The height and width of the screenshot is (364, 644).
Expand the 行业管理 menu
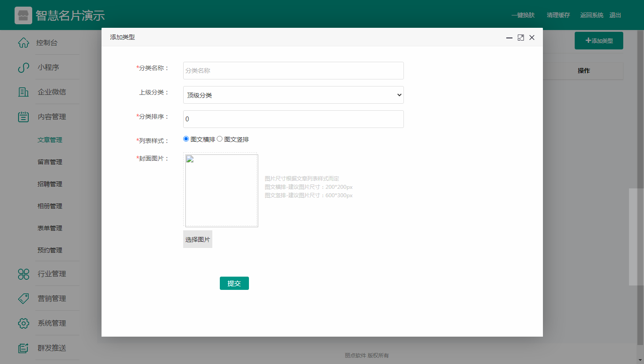point(52,274)
